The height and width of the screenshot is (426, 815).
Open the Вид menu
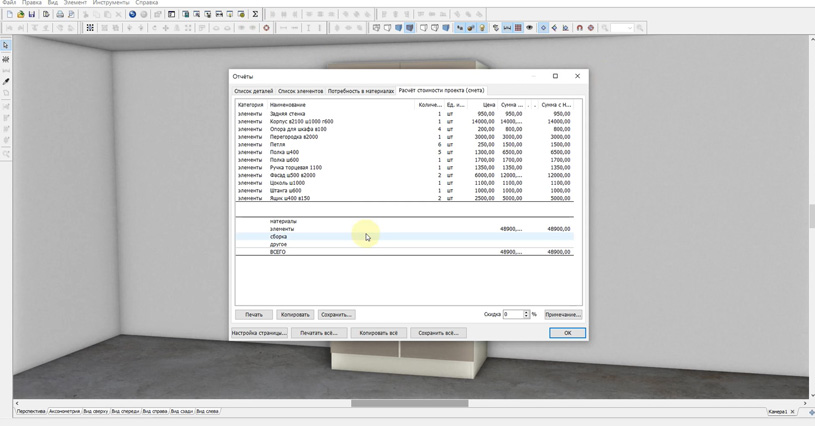(52, 3)
